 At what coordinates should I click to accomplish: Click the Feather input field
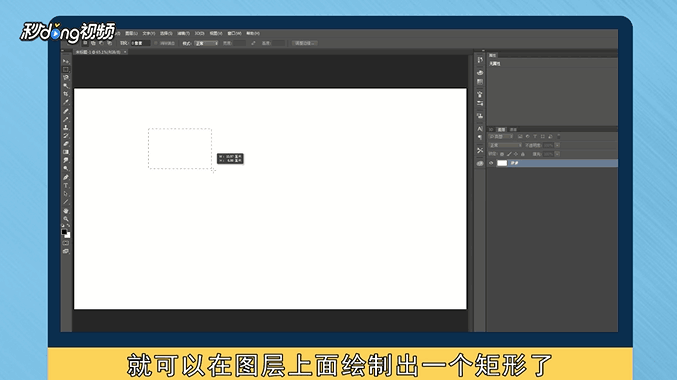[141, 43]
